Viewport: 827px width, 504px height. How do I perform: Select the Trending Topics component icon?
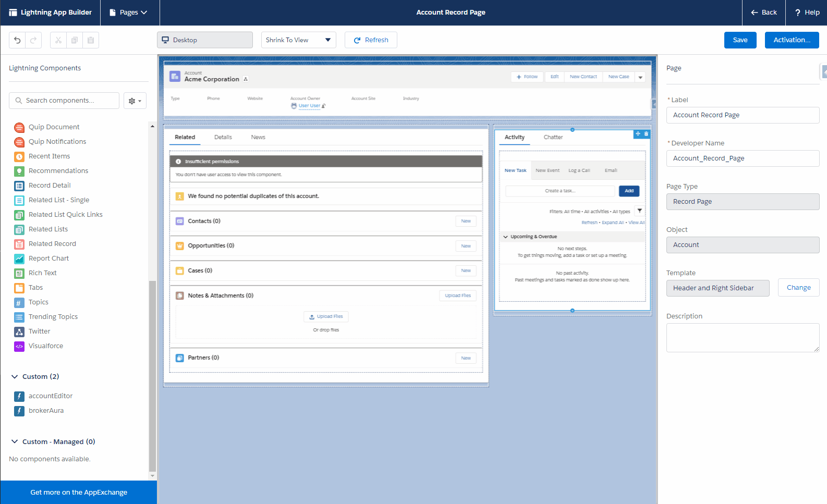coord(19,317)
